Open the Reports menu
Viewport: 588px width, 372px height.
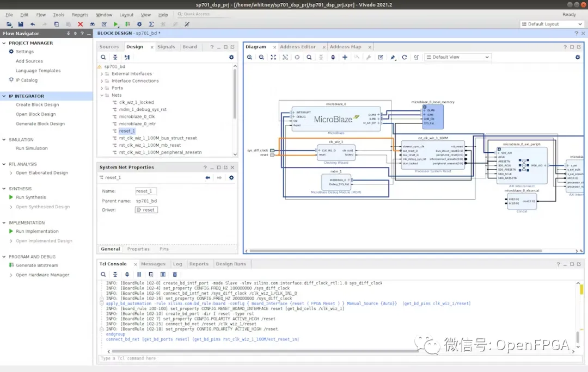coord(80,15)
